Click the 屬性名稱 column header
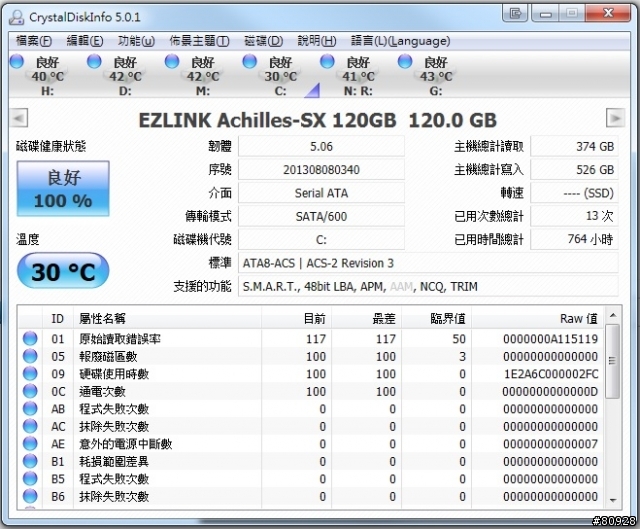Screen dimensions: 640x529 [x=167, y=318]
